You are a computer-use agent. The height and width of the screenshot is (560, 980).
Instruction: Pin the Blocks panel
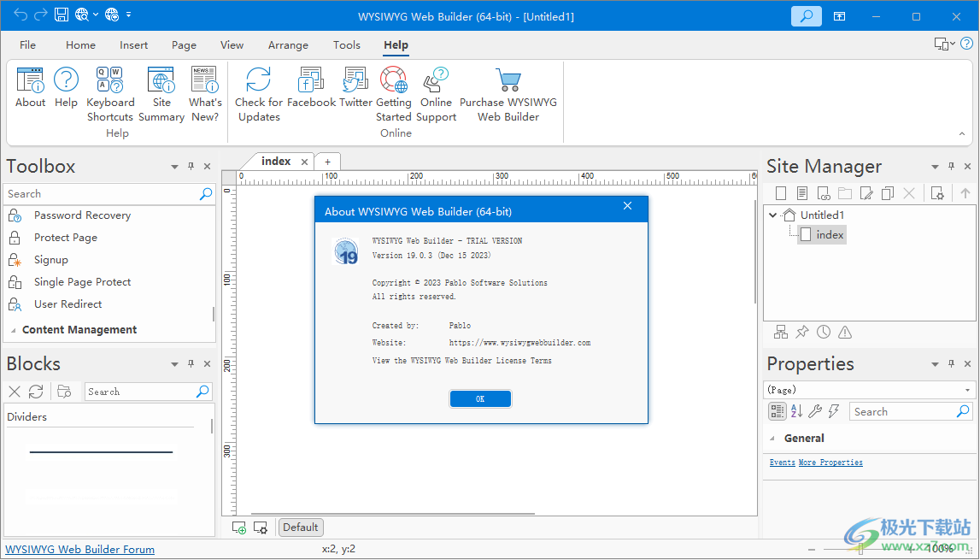[x=191, y=363]
